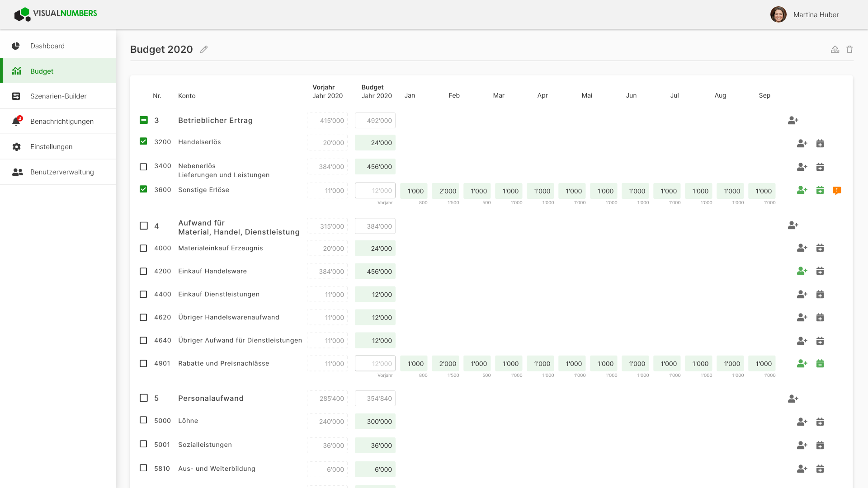Screen dimensions: 868x488
Task: Click the upload icon at top right
Action: (835, 49)
